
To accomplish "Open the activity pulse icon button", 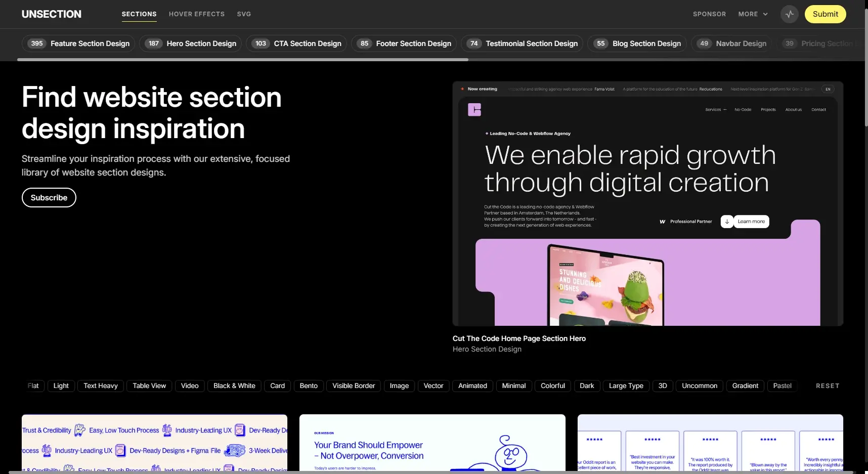I will (x=790, y=14).
